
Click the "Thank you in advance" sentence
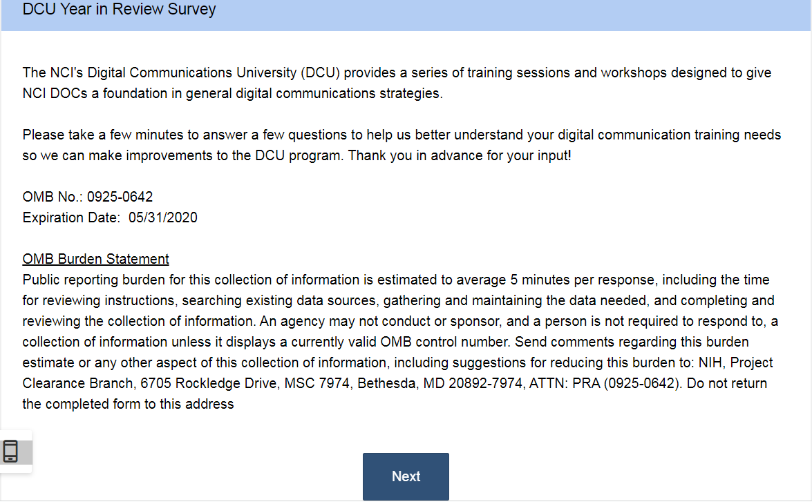tap(459, 156)
